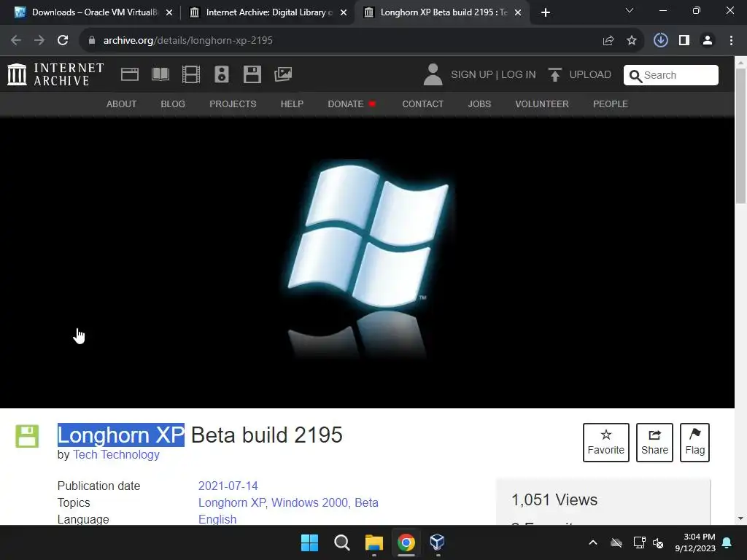Open a new browser tab
The width and height of the screenshot is (747, 560).
[x=546, y=12]
